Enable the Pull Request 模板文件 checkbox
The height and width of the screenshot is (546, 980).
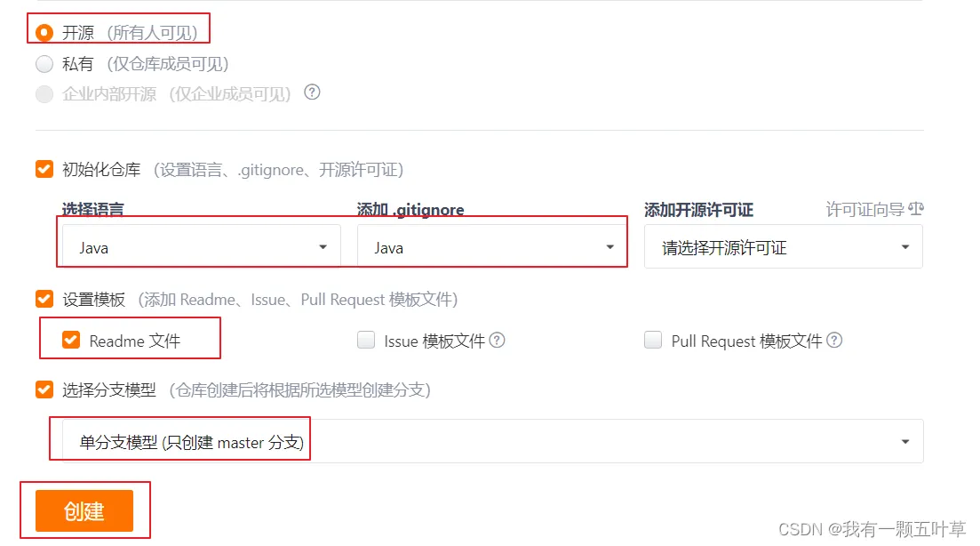coord(653,340)
